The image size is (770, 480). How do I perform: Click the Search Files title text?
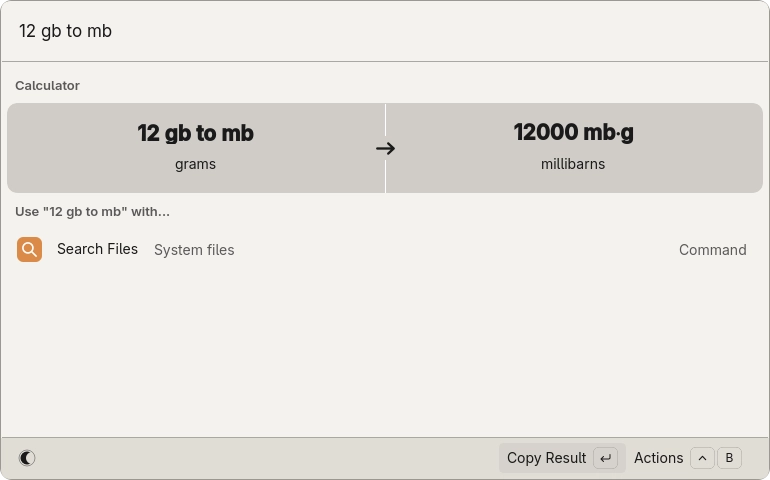click(x=97, y=249)
